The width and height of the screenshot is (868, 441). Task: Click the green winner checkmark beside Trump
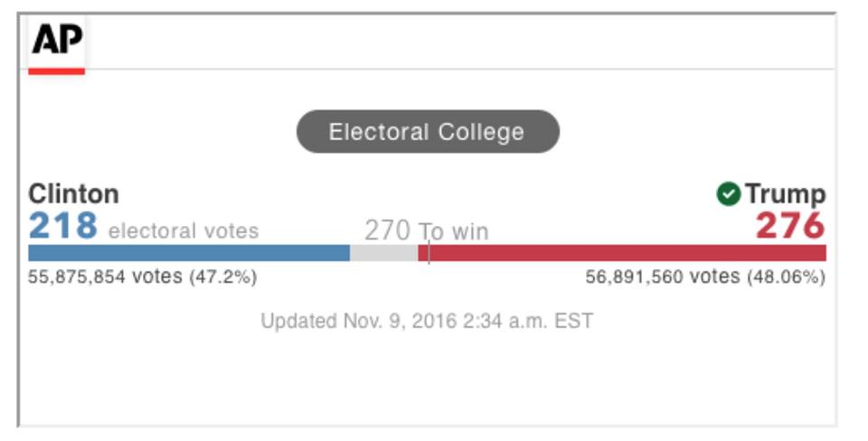coord(728,193)
